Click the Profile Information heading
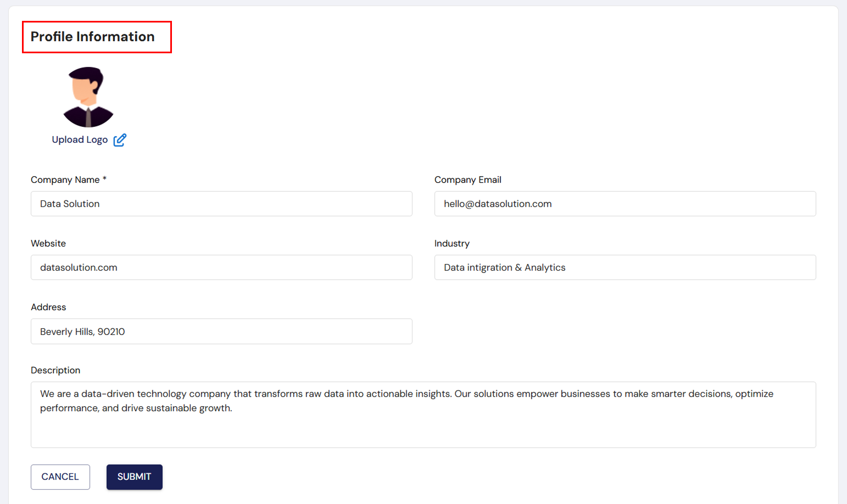The width and height of the screenshot is (847, 504). pyautogui.click(x=93, y=37)
